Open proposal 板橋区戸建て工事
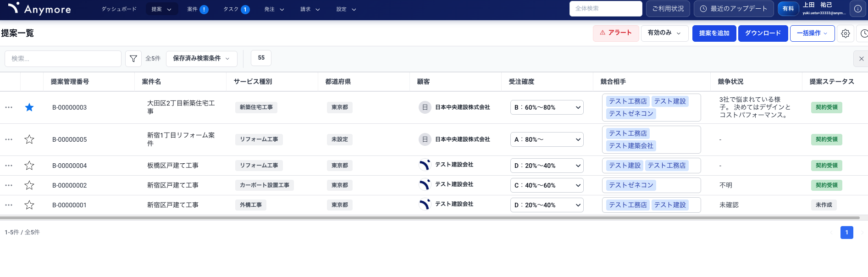This screenshot has width=868, height=277. click(x=173, y=166)
